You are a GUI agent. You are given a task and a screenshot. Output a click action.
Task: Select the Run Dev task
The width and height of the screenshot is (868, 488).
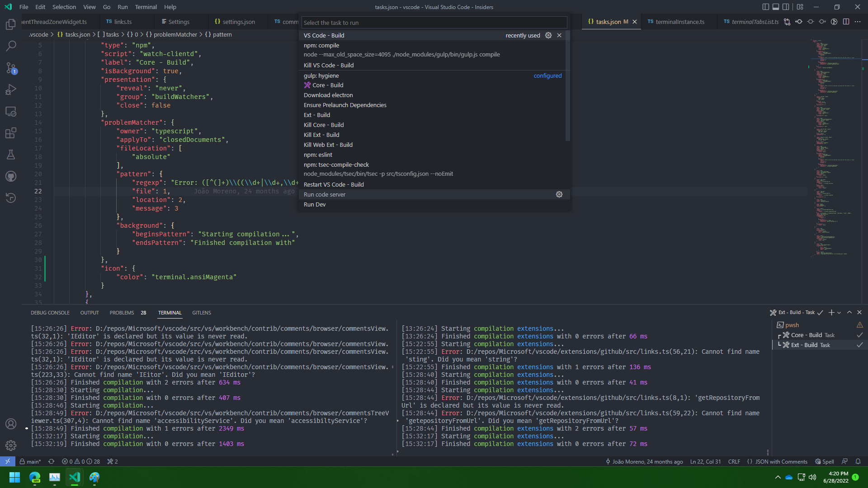[434, 204]
